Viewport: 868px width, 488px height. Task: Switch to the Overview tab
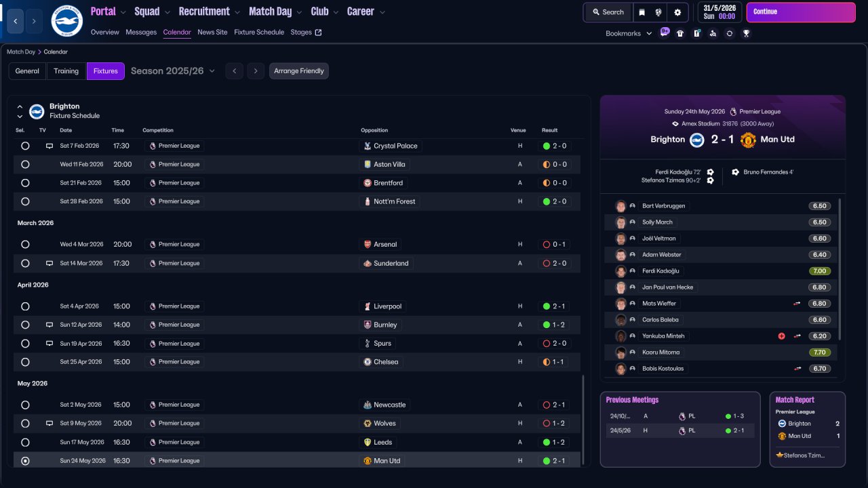(104, 33)
